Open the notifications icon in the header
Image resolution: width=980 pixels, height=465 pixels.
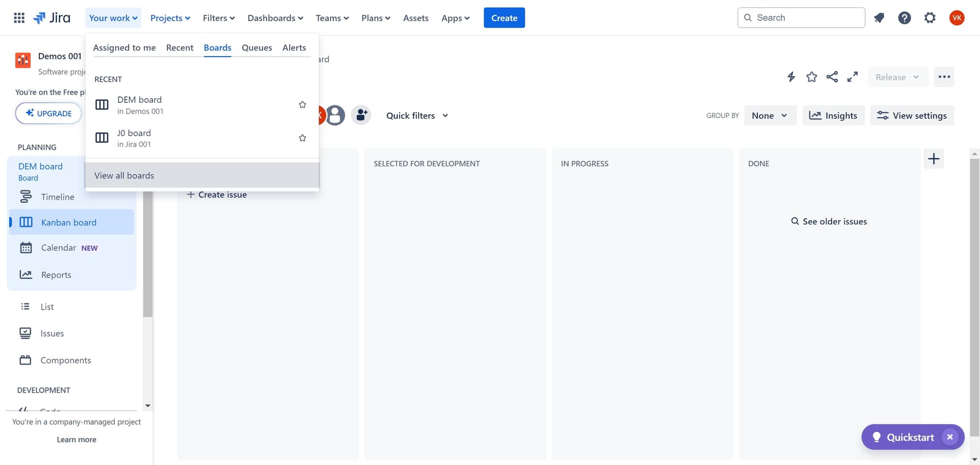point(879,18)
